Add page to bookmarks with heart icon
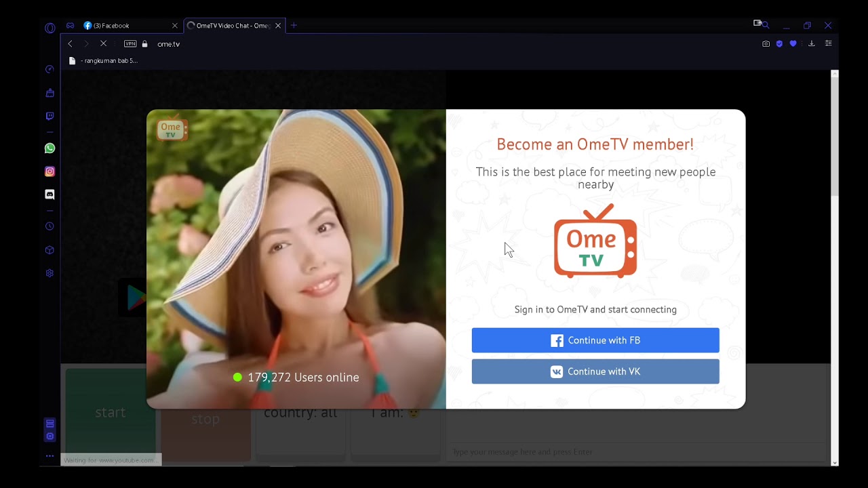 (793, 43)
